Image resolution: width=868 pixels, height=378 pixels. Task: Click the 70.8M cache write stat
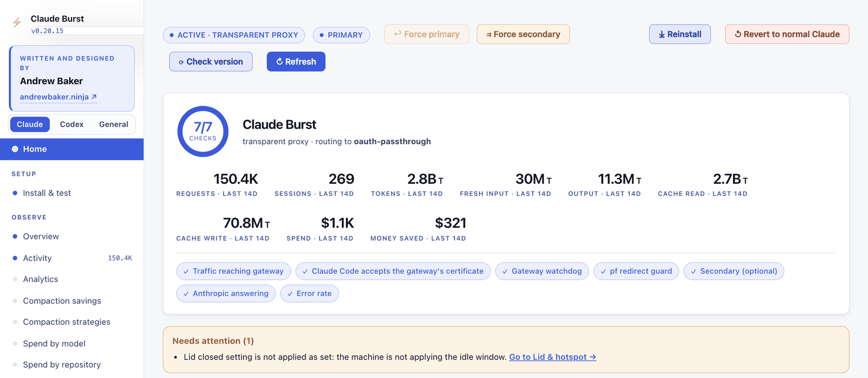click(223, 229)
